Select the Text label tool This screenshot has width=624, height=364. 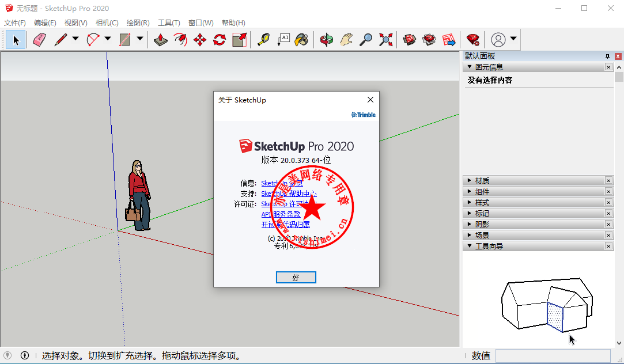283,40
